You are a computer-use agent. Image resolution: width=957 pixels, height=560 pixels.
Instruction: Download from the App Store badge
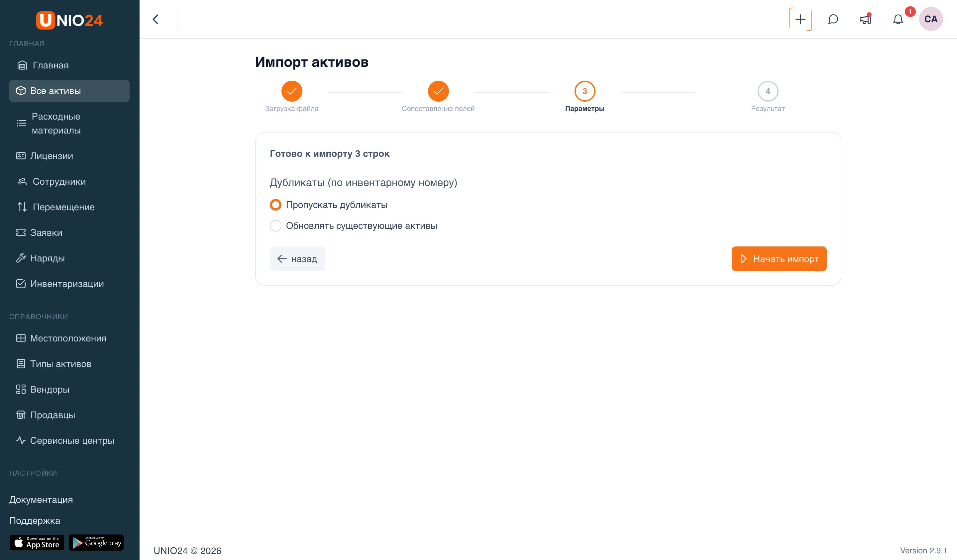click(x=37, y=542)
